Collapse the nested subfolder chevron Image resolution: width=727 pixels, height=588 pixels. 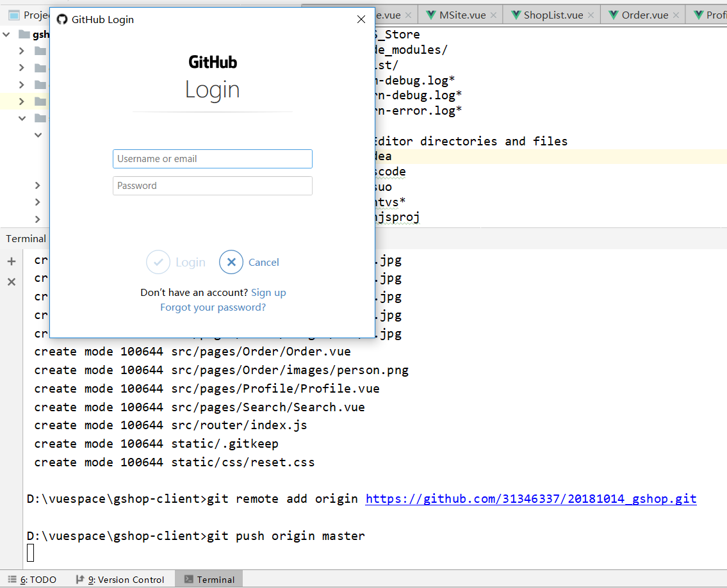point(38,135)
